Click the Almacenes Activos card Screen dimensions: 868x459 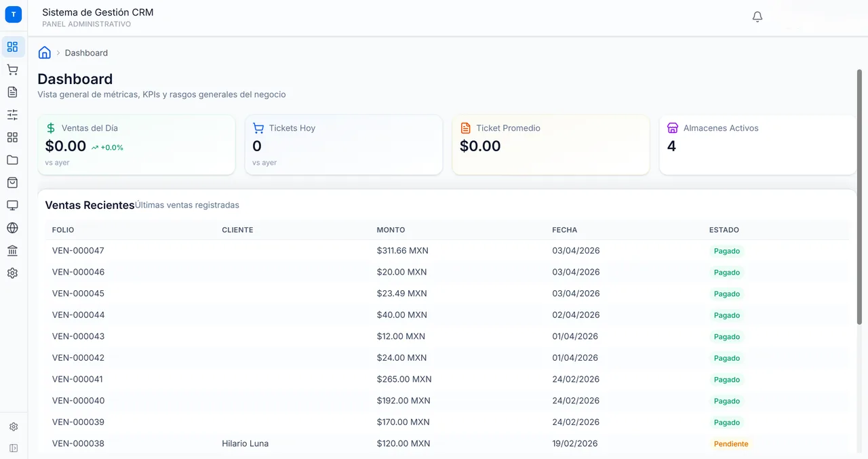[x=757, y=144]
